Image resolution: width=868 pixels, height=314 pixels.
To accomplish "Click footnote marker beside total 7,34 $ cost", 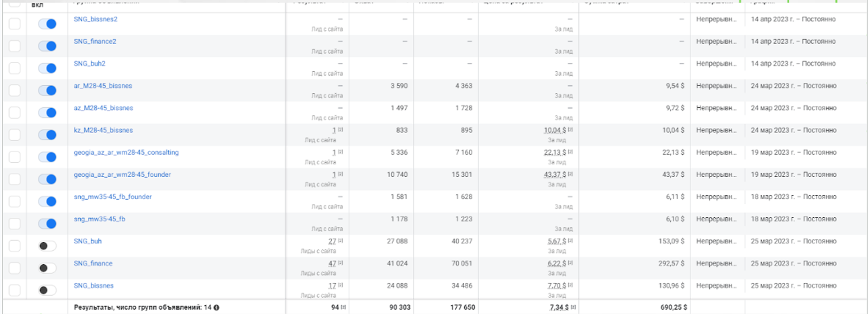I will tap(573, 307).
